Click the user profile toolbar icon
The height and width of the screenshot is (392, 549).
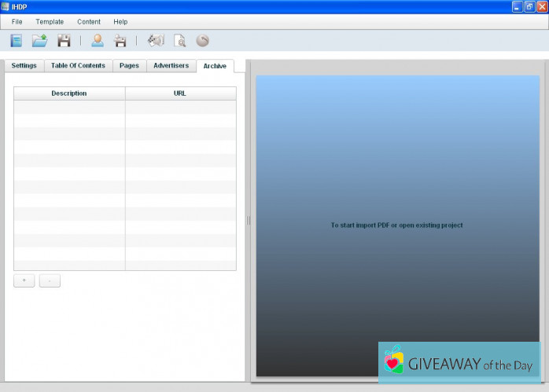point(98,41)
